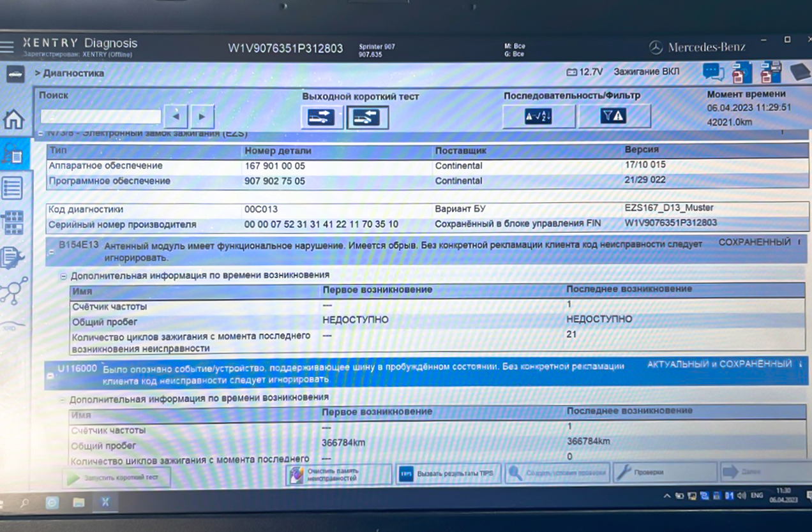Screen dimensions: 812x532
Task: Click the PDF print icon in top toolbar
Action: (x=741, y=72)
